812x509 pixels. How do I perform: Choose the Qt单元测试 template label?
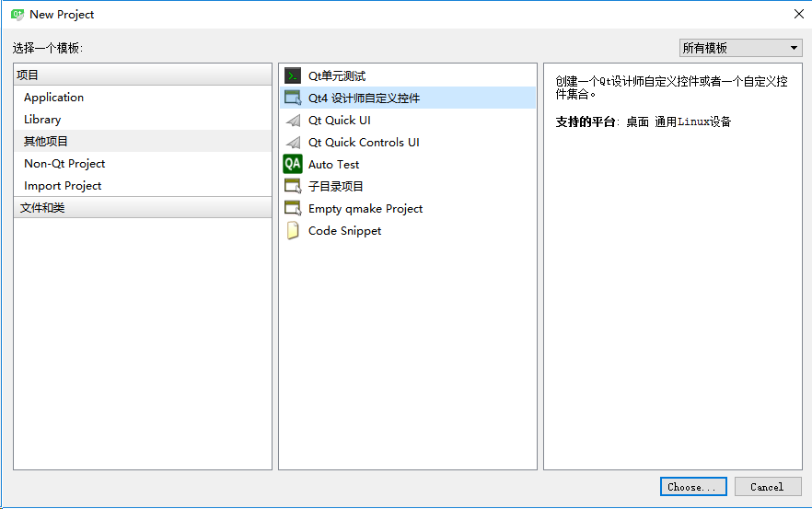[x=337, y=76]
